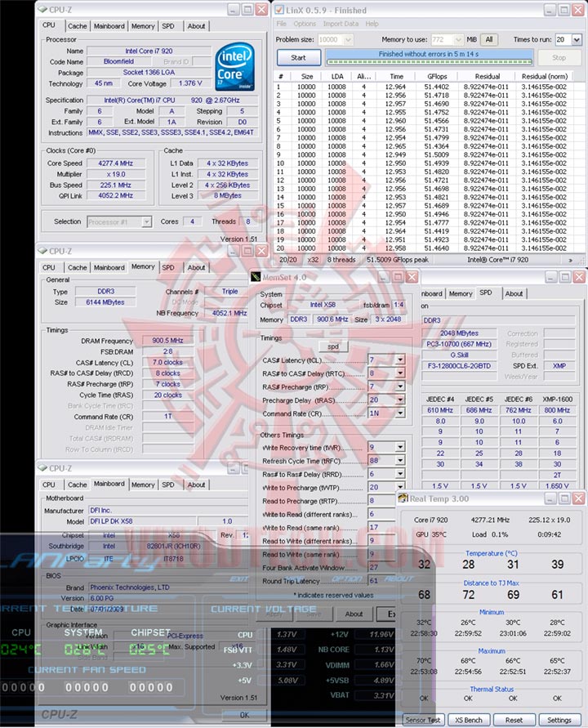Open the Problem size dropdown in LinX

tap(348, 40)
